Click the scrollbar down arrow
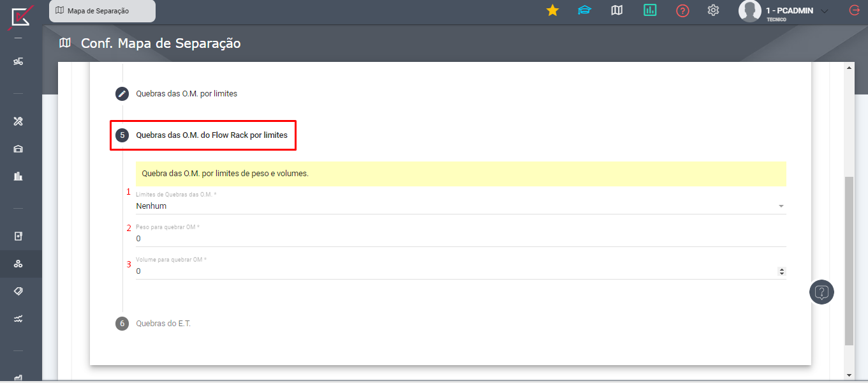Viewport: 868px width, 383px height. tap(849, 375)
